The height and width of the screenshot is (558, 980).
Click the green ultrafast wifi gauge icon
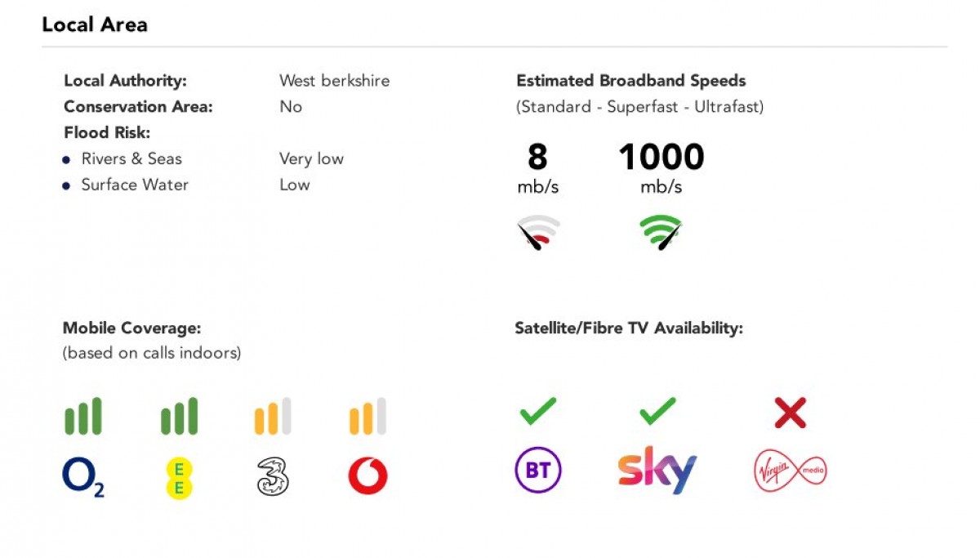(x=661, y=233)
